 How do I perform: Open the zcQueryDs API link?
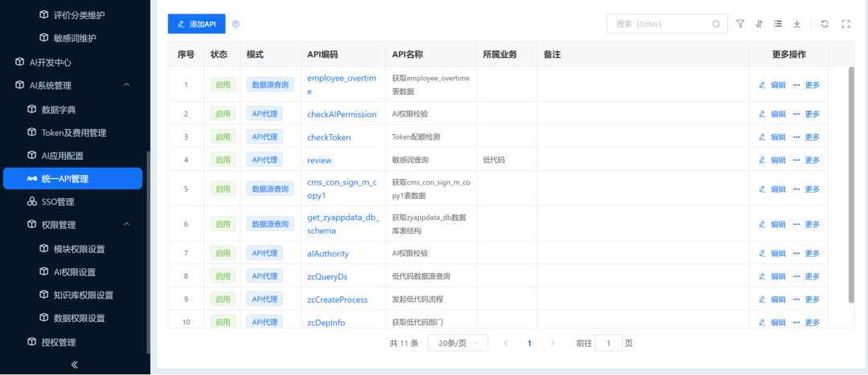pos(327,276)
